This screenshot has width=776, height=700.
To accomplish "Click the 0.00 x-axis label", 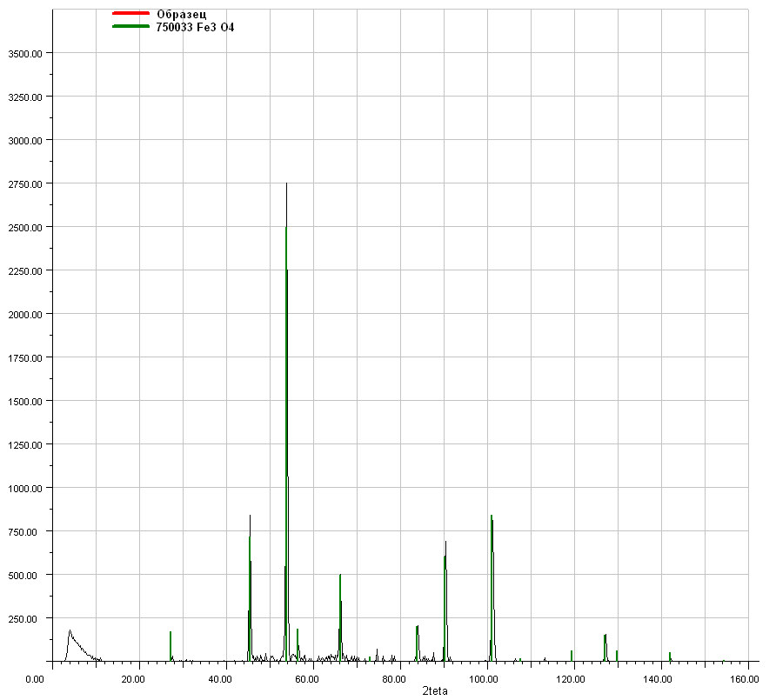I will (x=35, y=679).
